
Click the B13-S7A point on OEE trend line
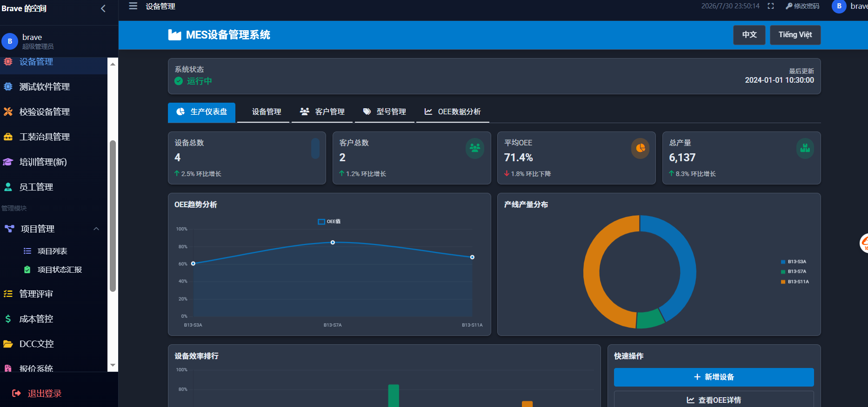tap(333, 243)
